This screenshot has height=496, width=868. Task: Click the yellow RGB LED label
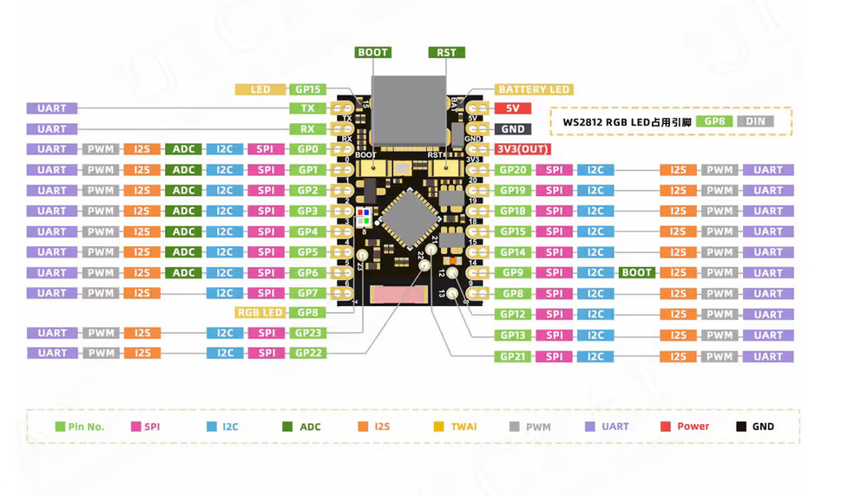260,312
